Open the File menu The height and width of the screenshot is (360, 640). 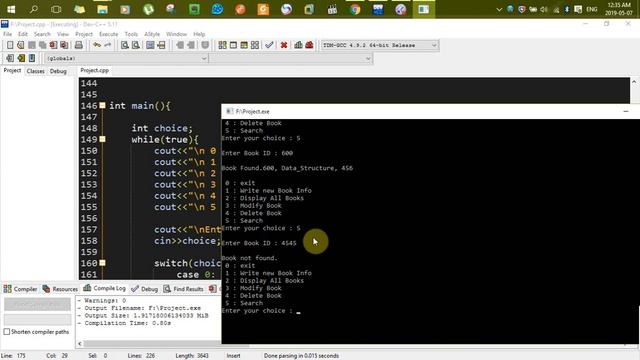coord(7,34)
